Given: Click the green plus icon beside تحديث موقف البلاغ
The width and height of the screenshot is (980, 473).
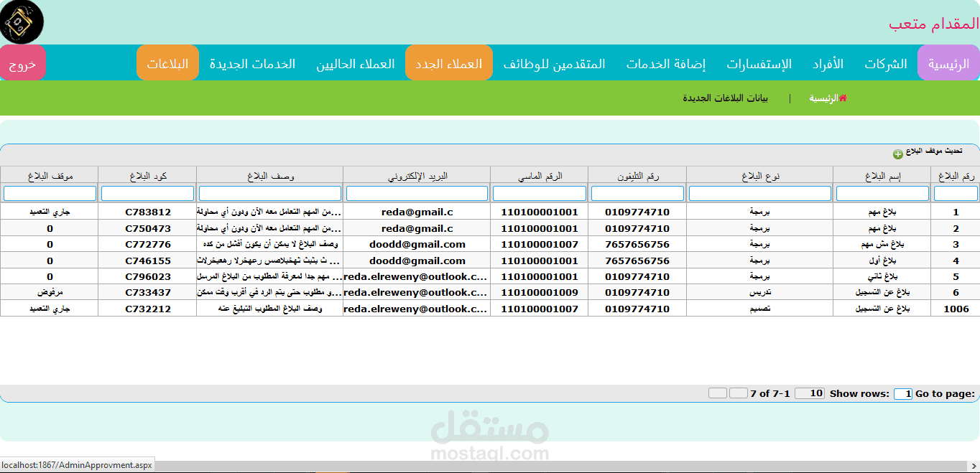Looking at the screenshot, I should point(897,154).
